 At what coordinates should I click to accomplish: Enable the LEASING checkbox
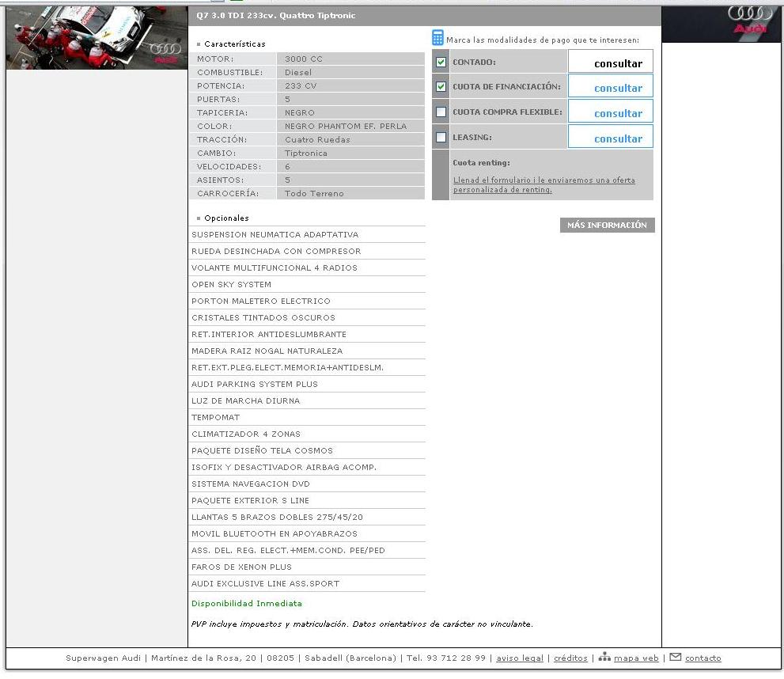[441, 137]
